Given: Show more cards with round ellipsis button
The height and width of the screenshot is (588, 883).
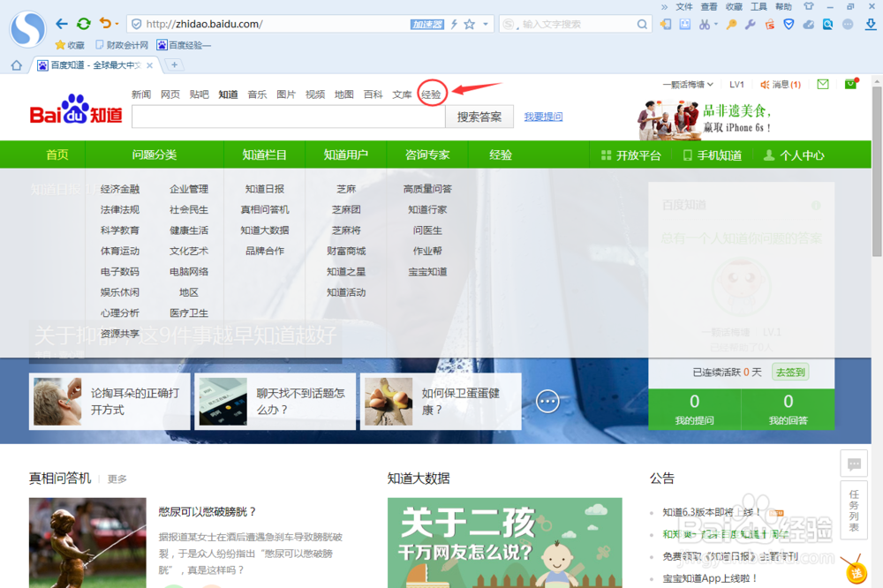Looking at the screenshot, I should (x=547, y=401).
